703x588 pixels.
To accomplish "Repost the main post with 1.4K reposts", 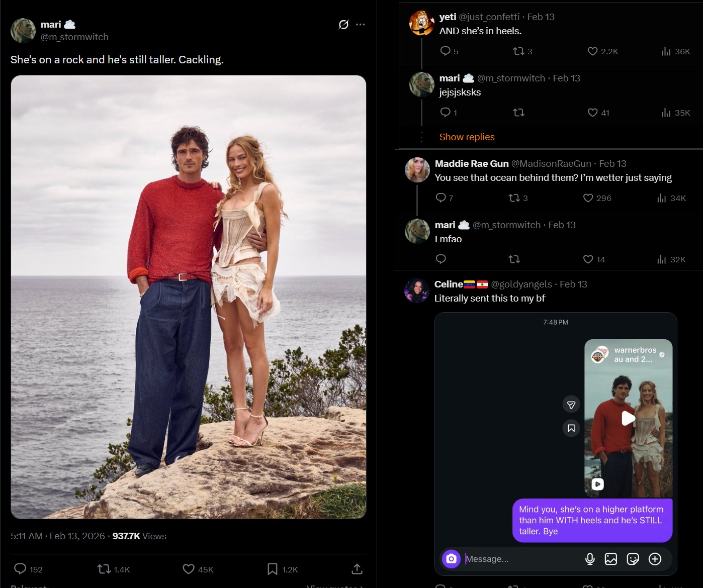I will click(104, 569).
